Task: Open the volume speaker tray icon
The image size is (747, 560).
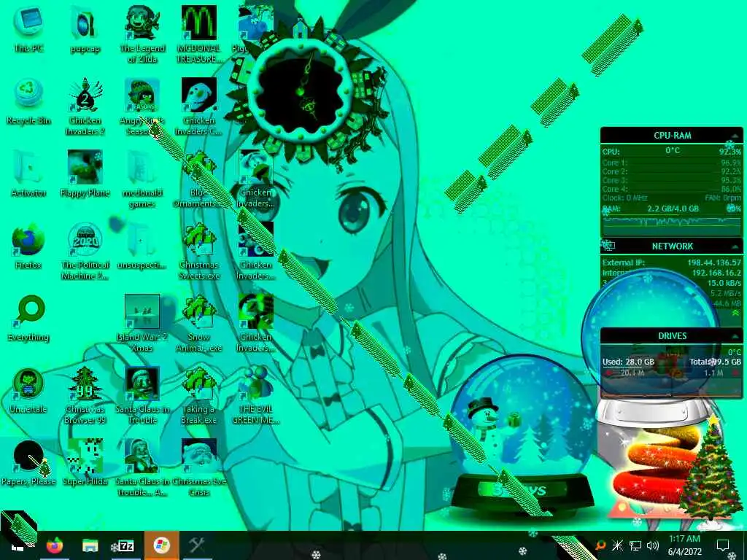Action: (653, 545)
